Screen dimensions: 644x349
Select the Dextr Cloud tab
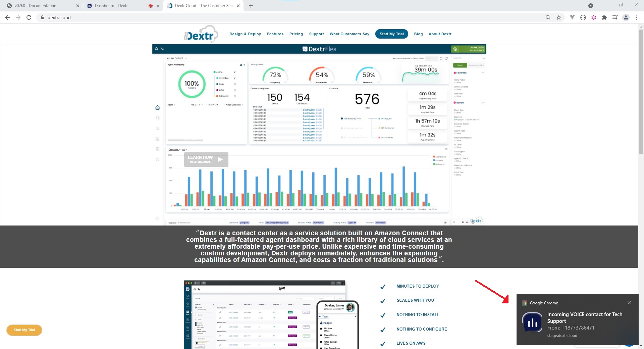tap(203, 6)
